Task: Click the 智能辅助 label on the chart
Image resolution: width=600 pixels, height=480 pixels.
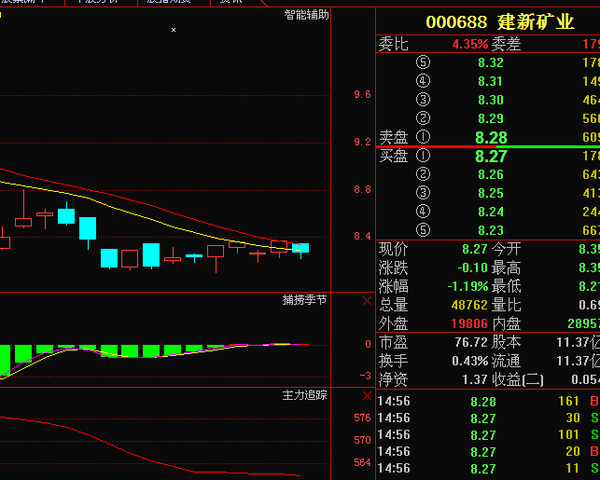Action: tap(305, 15)
